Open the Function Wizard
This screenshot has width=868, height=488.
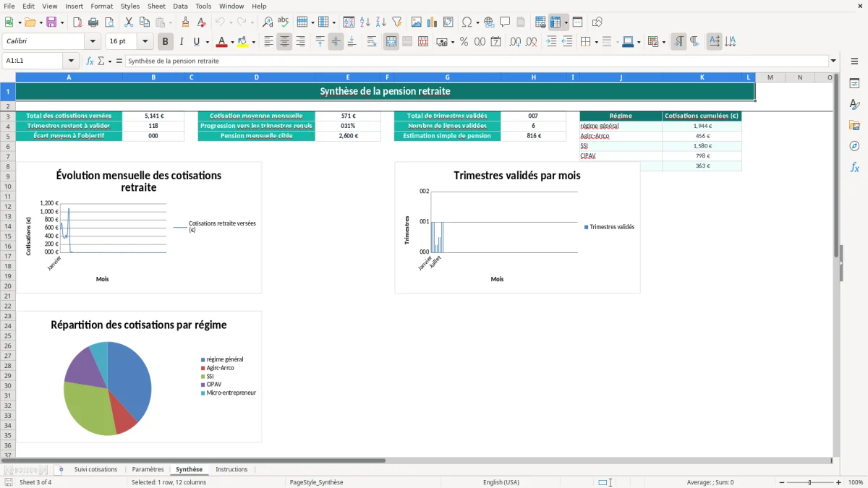point(90,61)
